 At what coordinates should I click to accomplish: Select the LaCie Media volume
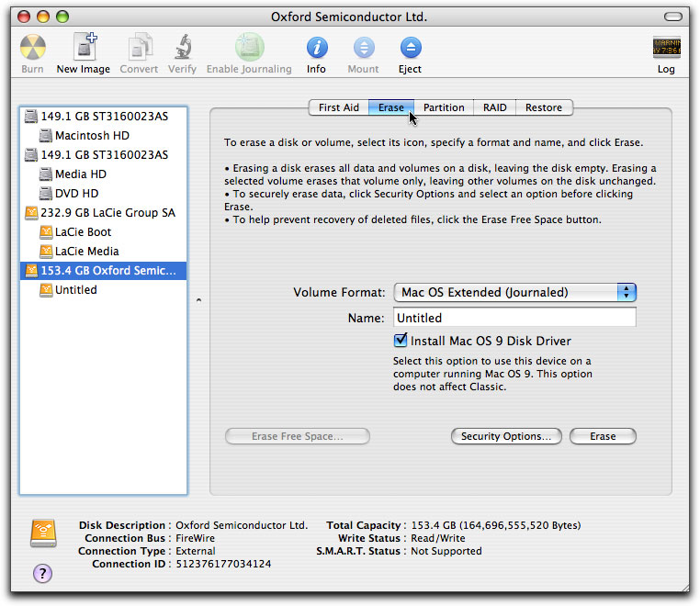[x=104, y=252]
